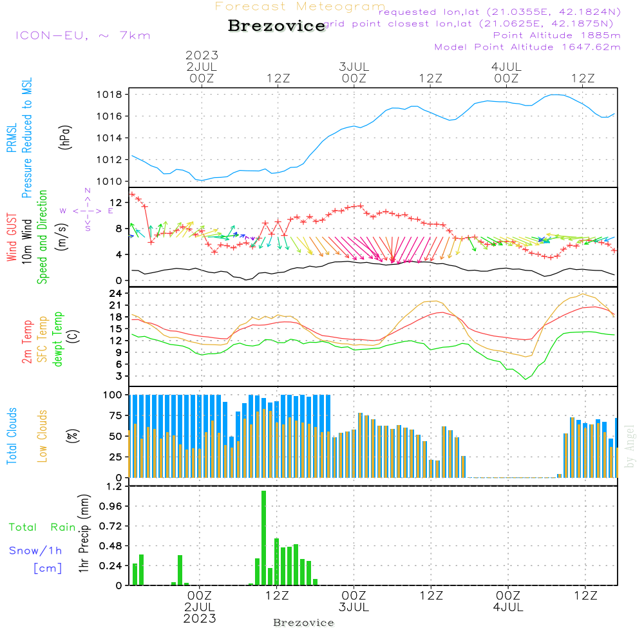Click the red Wind GUST axis label
This screenshot has height=644, width=644.
pyautogui.click(x=12, y=239)
